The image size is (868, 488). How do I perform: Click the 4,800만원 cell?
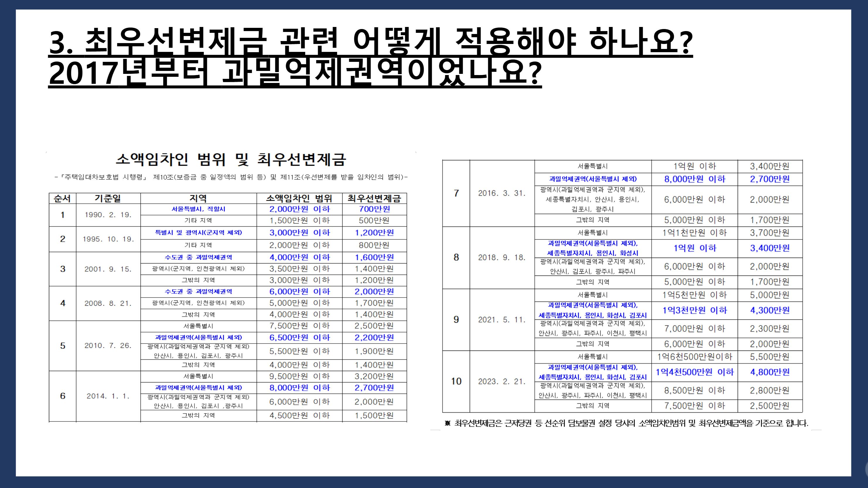click(x=770, y=372)
